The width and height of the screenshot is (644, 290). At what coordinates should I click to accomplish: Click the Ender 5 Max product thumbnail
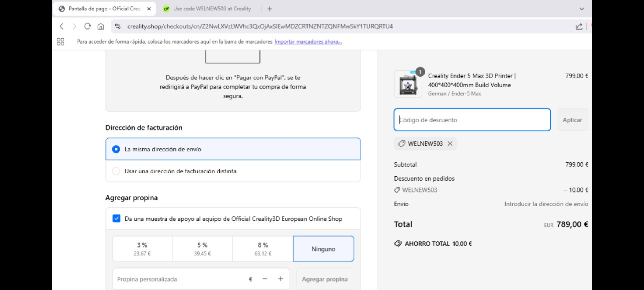[x=408, y=84]
